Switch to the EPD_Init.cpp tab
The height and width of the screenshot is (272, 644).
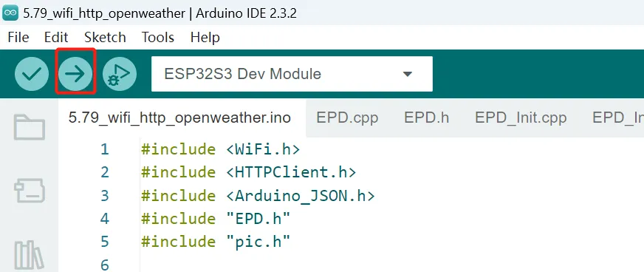point(521,118)
